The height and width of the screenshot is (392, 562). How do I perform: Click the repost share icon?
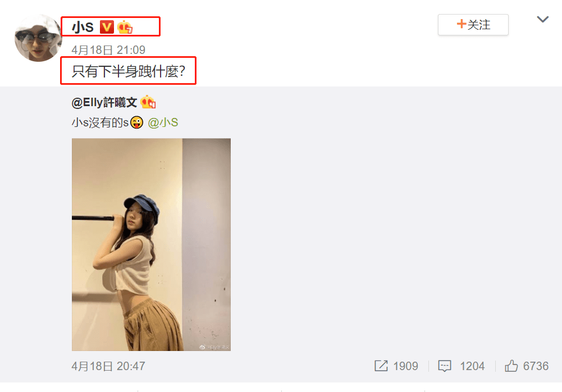381,366
